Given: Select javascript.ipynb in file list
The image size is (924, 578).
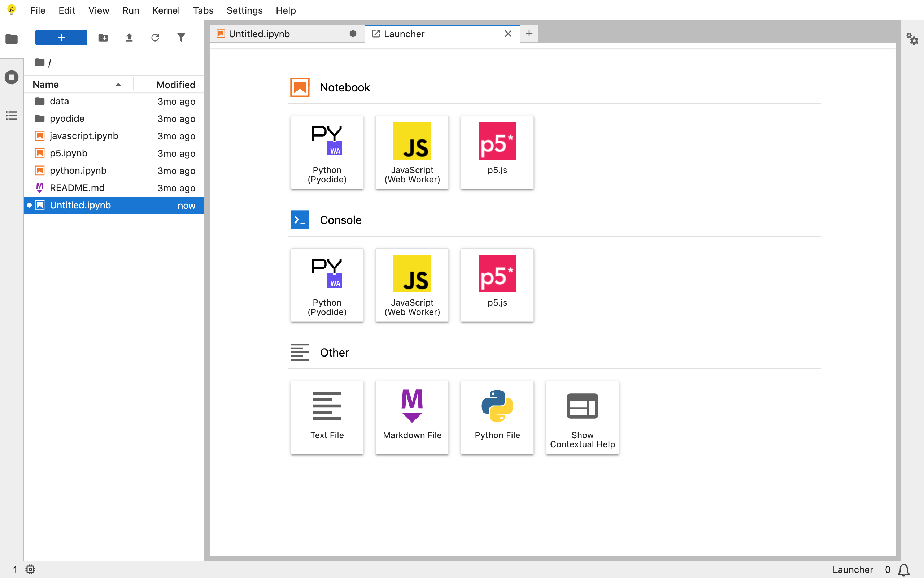Looking at the screenshot, I should click(114, 136).
